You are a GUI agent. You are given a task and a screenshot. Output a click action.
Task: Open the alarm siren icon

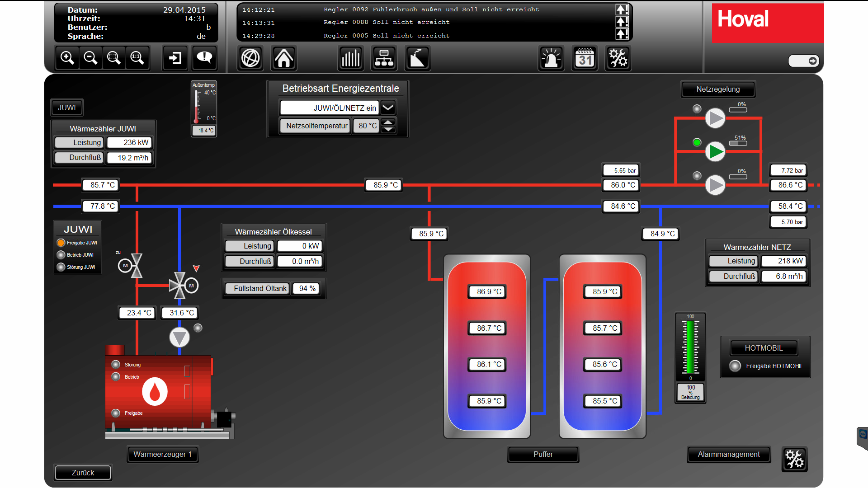[551, 58]
